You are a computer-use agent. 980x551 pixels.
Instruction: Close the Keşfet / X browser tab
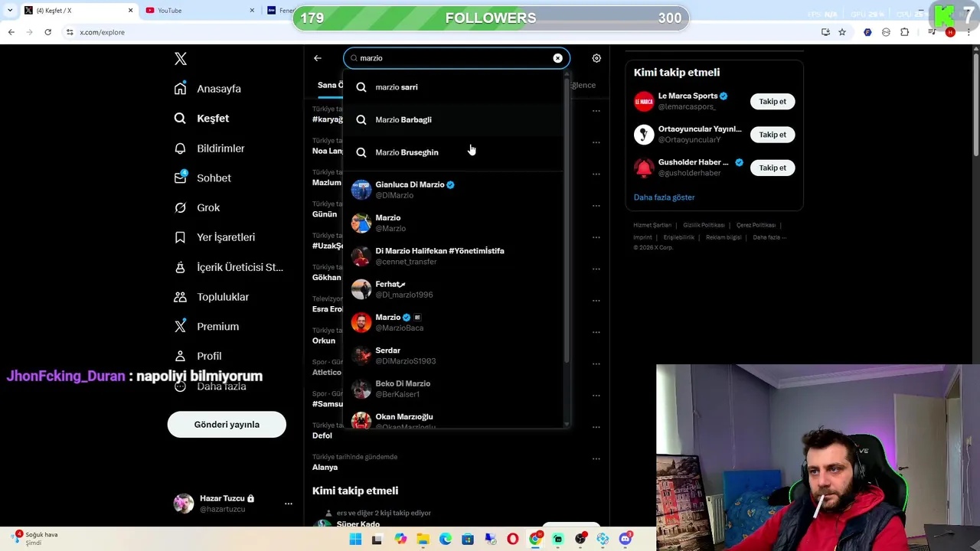tap(130, 11)
